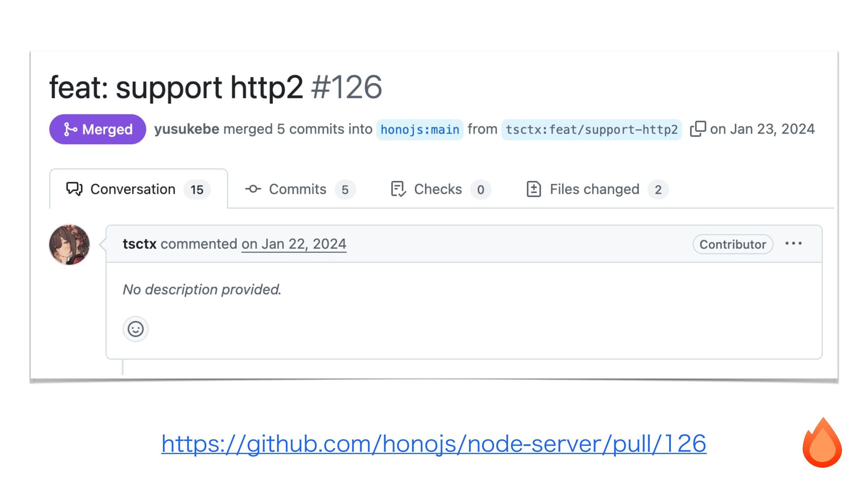The image size is (868, 488).
Task: Click the Hono flame logo
Action: (x=822, y=443)
